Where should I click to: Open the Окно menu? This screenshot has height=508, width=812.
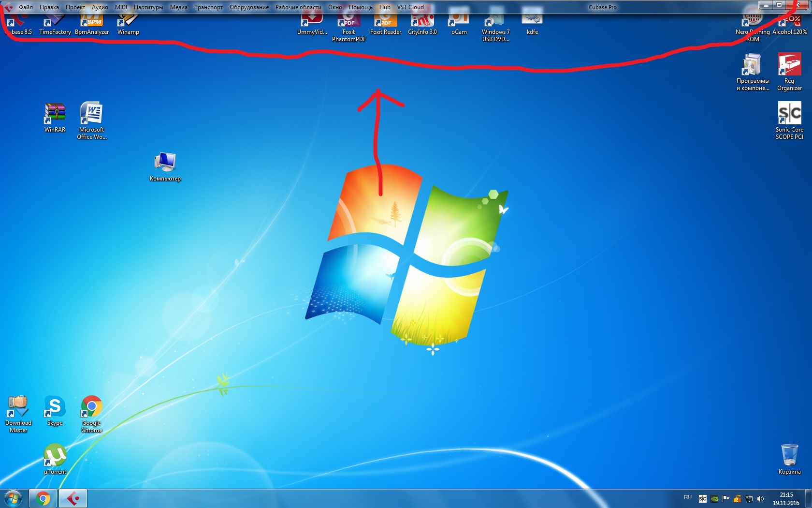point(335,7)
